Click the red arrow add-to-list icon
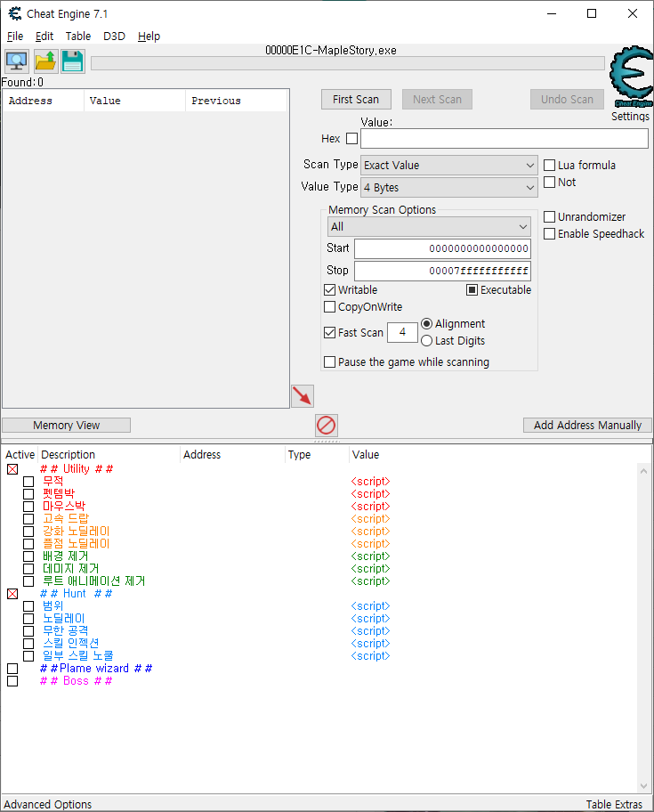This screenshot has width=654, height=812. [x=303, y=395]
